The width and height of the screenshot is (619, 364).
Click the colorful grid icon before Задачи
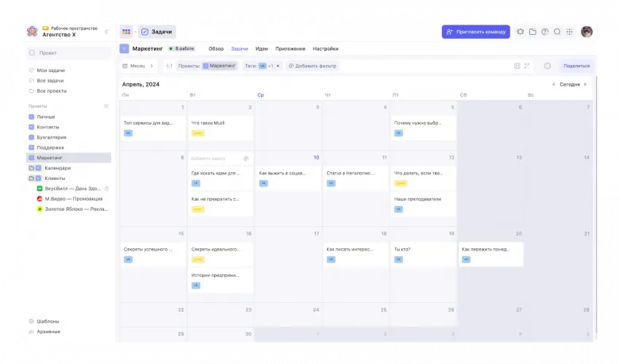(x=126, y=32)
